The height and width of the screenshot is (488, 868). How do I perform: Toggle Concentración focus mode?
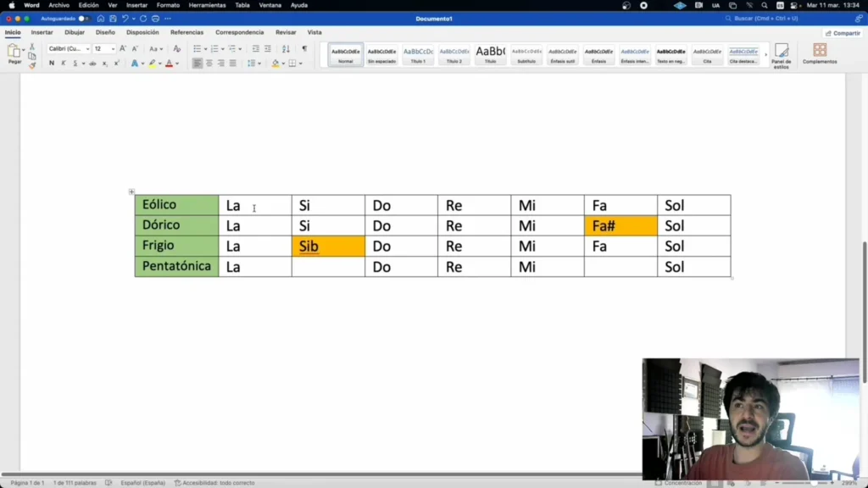(679, 483)
